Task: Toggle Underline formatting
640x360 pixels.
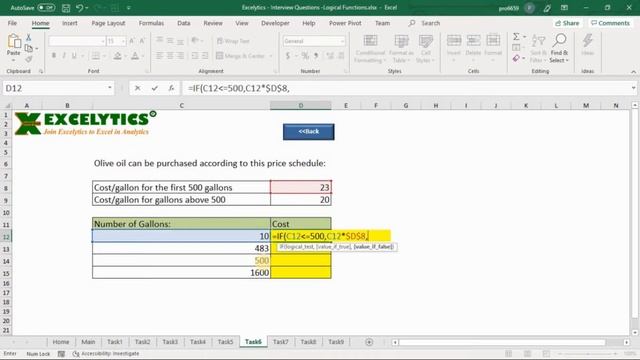Action: tap(74, 56)
